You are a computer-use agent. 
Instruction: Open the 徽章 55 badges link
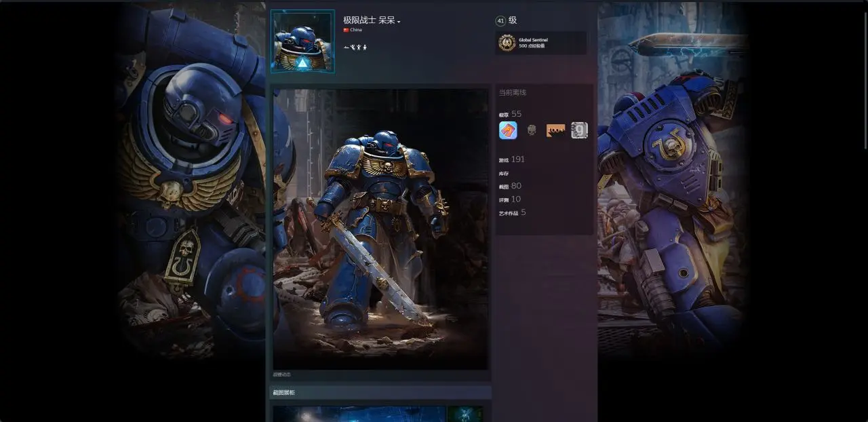pos(510,114)
